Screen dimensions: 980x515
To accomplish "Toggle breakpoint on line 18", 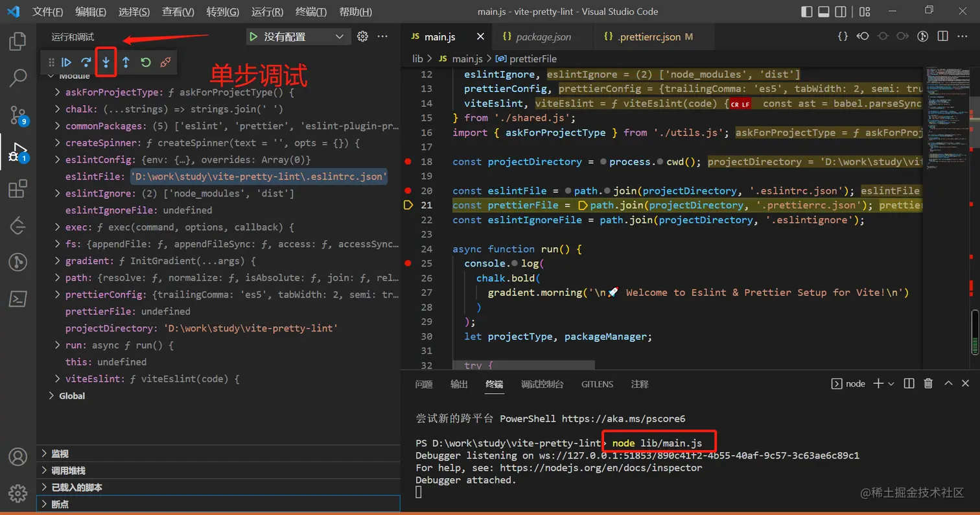I will click(x=408, y=162).
